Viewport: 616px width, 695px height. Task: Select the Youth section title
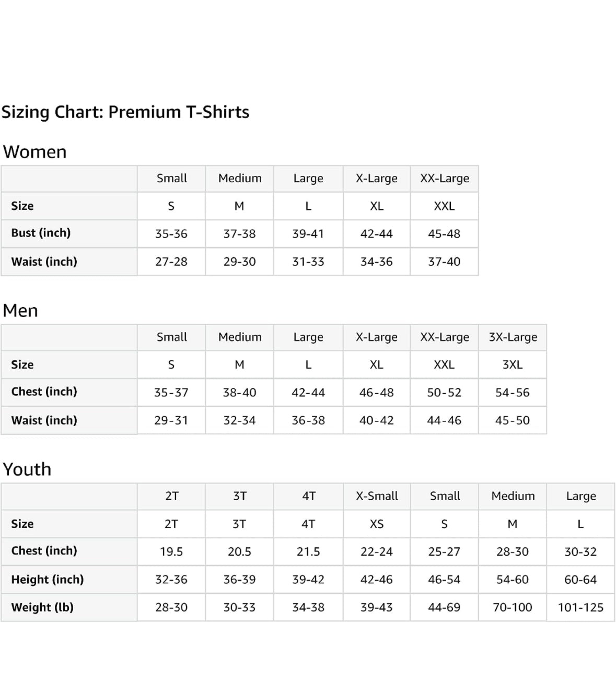tap(27, 469)
